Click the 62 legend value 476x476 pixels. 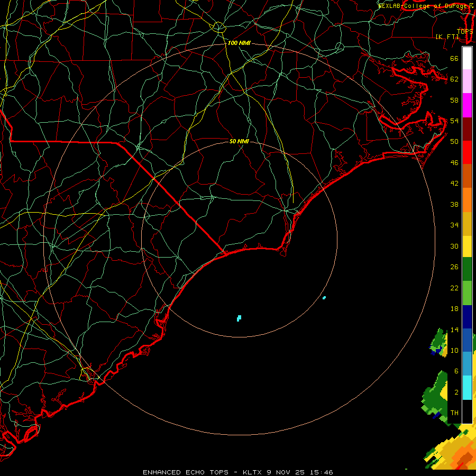tap(454, 79)
